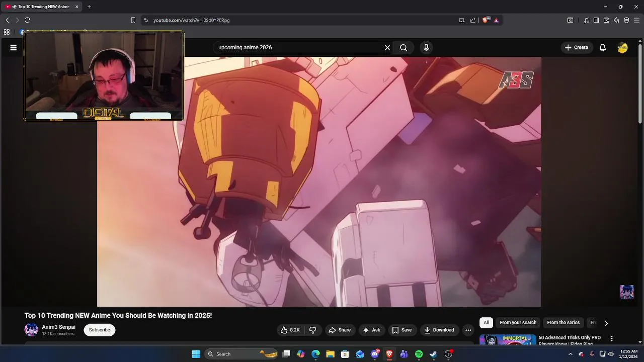The width and height of the screenshot is (644, 362).
Task: Open YouTube notifications bell
Action: click(x=603, y=47)
